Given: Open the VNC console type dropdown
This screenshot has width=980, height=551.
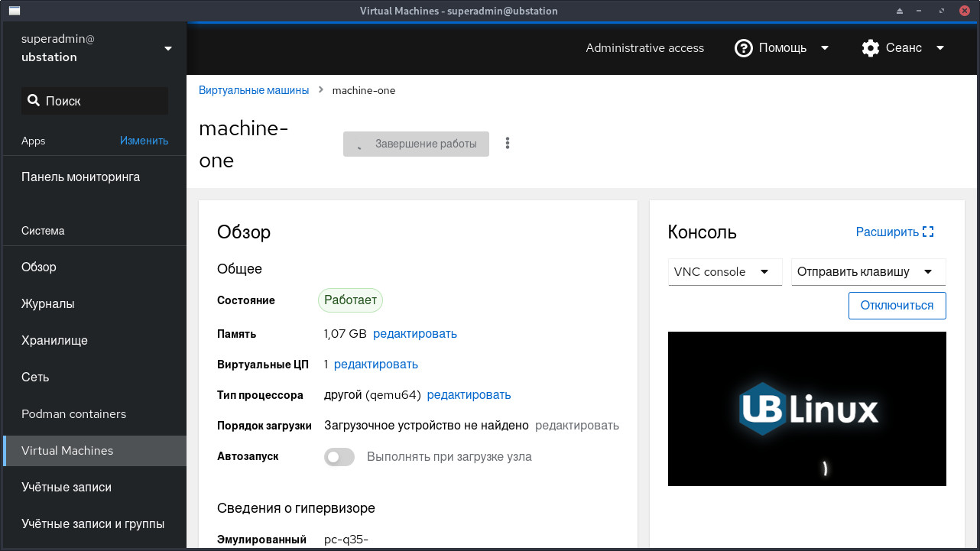Looking at the screenshot, I should [725, 272].
